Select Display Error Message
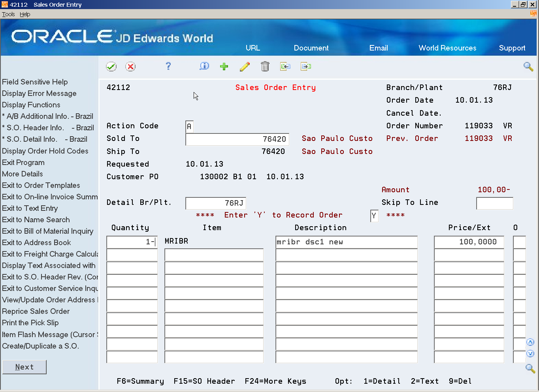Image resolution: width=539 pixels, height=392 pixels. 39,93
